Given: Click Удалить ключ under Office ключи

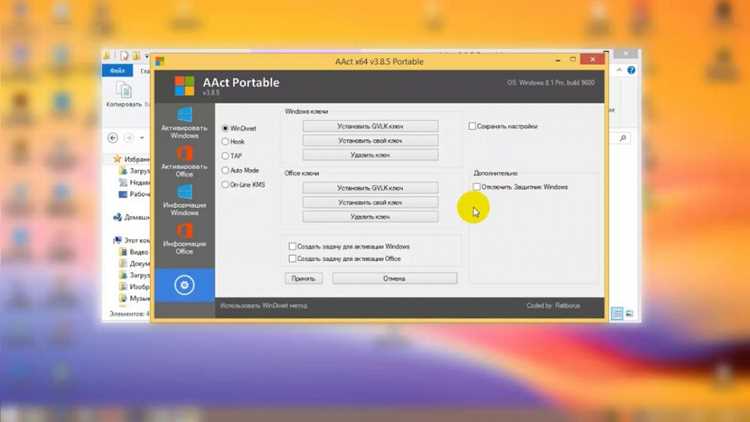Looking at the screenshot, I should click(x=370, y=217).
